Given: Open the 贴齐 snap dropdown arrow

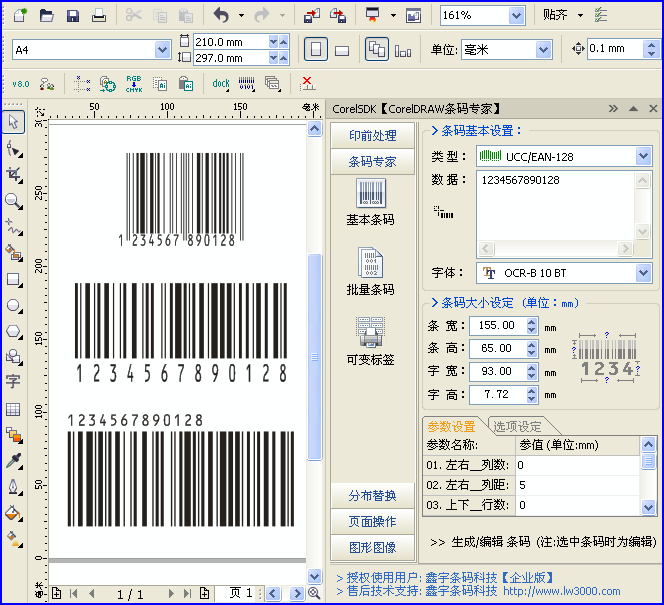Looking at the screenshot, I should pos(581,16).
